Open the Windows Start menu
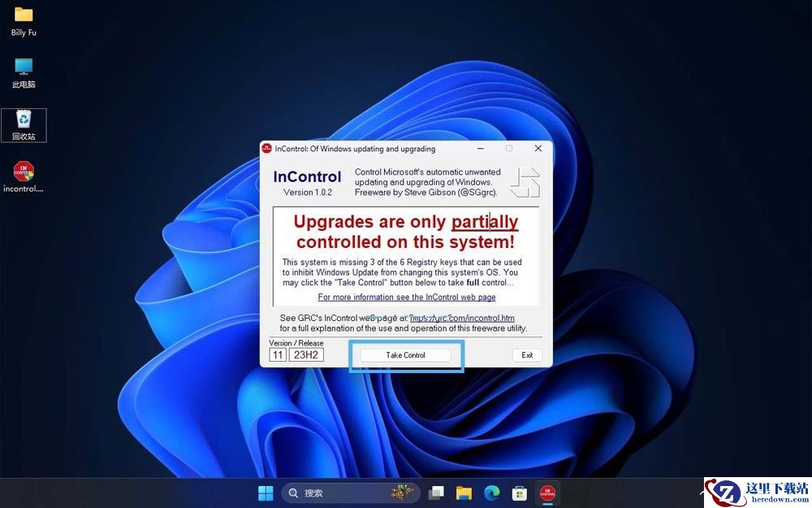The height and width of the screenshot is (508, 812). click(266, 493)
